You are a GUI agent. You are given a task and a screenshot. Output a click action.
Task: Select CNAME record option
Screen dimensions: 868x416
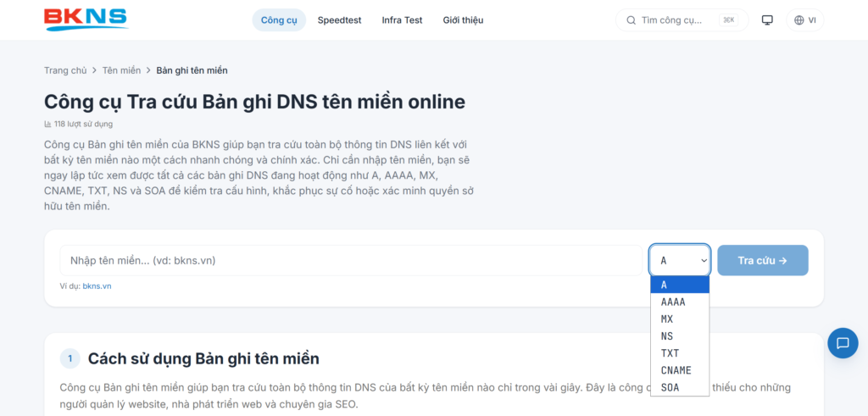680,370
